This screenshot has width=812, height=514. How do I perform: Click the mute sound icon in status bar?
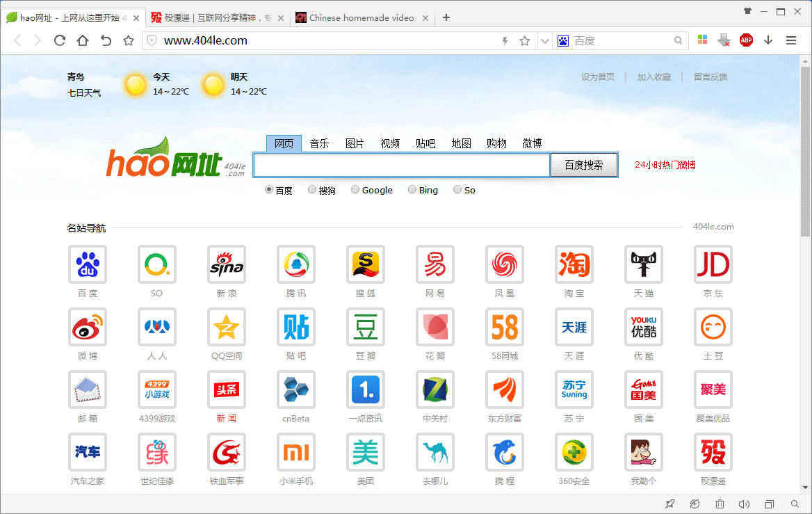coord(744,504)
